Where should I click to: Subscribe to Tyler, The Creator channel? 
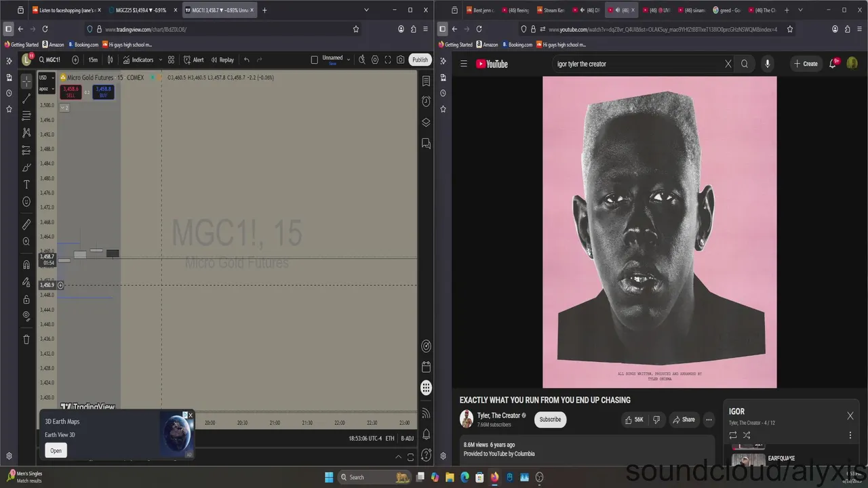tap(550, 420)
